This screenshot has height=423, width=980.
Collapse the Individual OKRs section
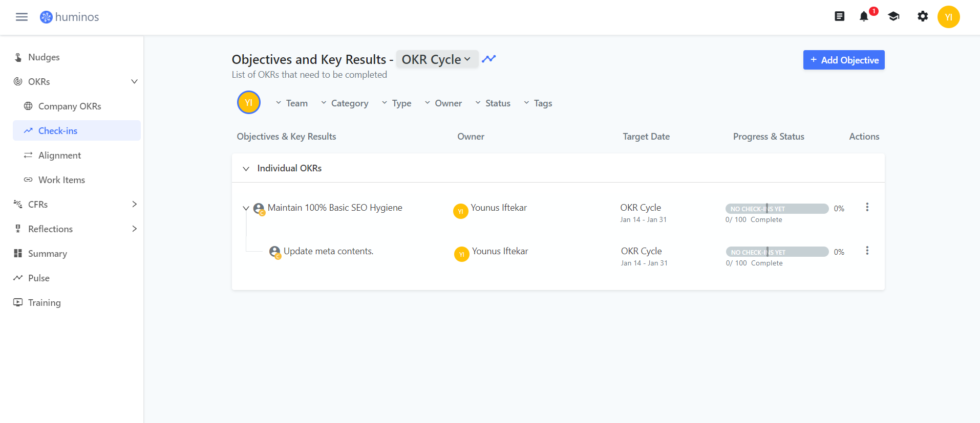tap(246, 169)
